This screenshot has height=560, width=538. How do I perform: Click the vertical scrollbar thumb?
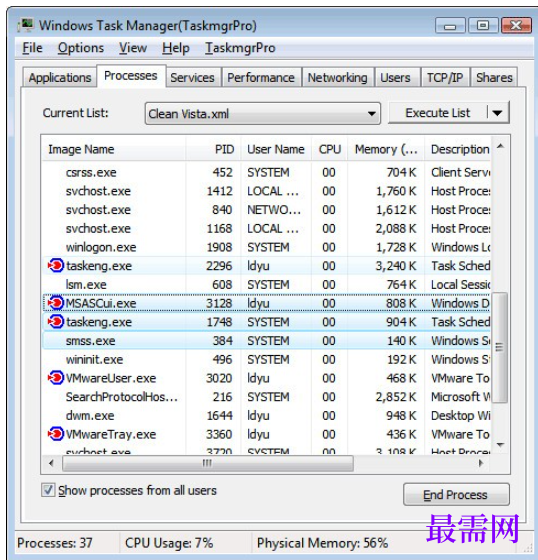click(500, 347)
